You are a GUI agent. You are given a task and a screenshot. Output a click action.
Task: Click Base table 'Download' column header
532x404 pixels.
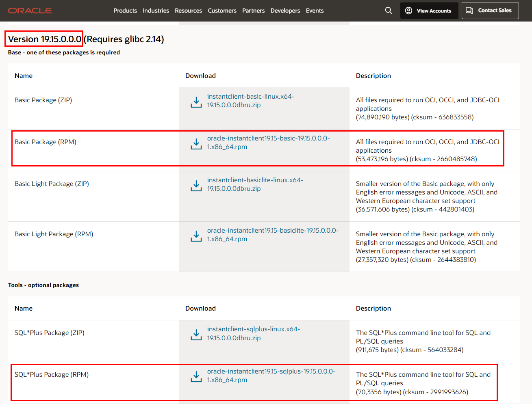tap(200, 76)
